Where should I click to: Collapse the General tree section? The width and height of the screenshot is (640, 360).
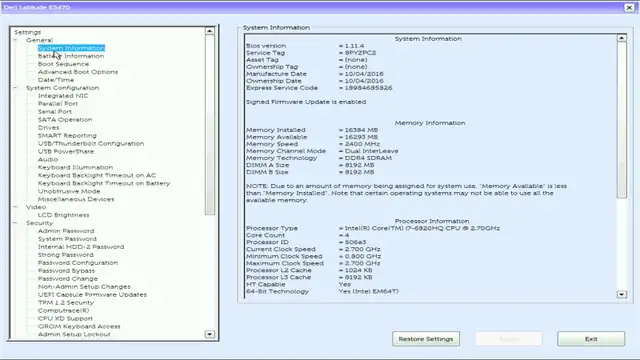16,40
